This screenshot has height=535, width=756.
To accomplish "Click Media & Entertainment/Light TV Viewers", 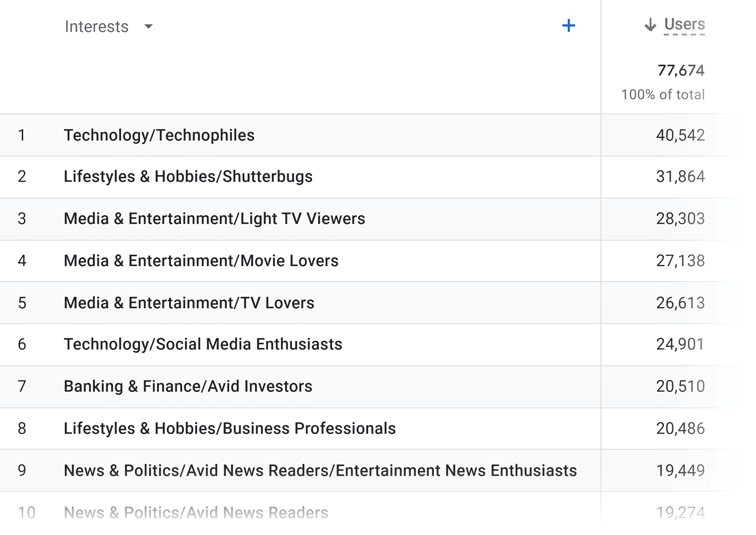I will pyautogui.click(x=214, y=219).
